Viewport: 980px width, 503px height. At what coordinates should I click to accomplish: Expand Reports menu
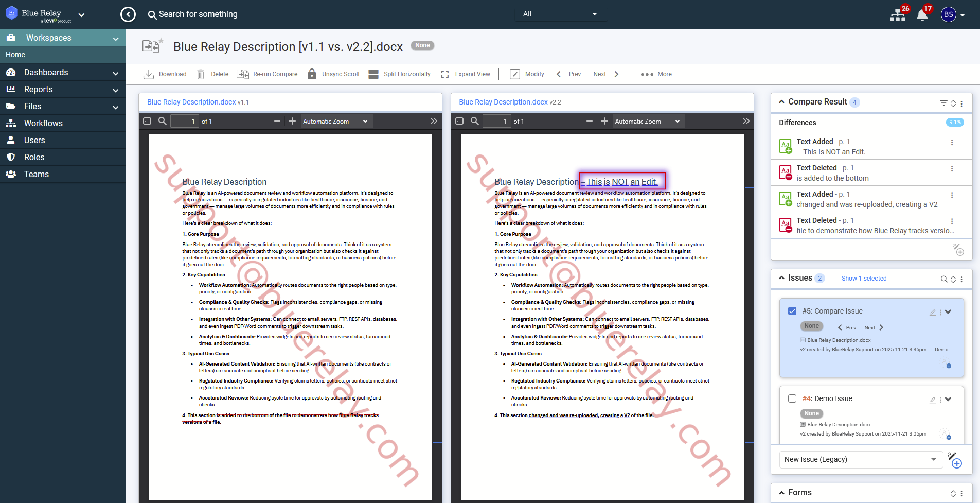[x=63, y=90]
